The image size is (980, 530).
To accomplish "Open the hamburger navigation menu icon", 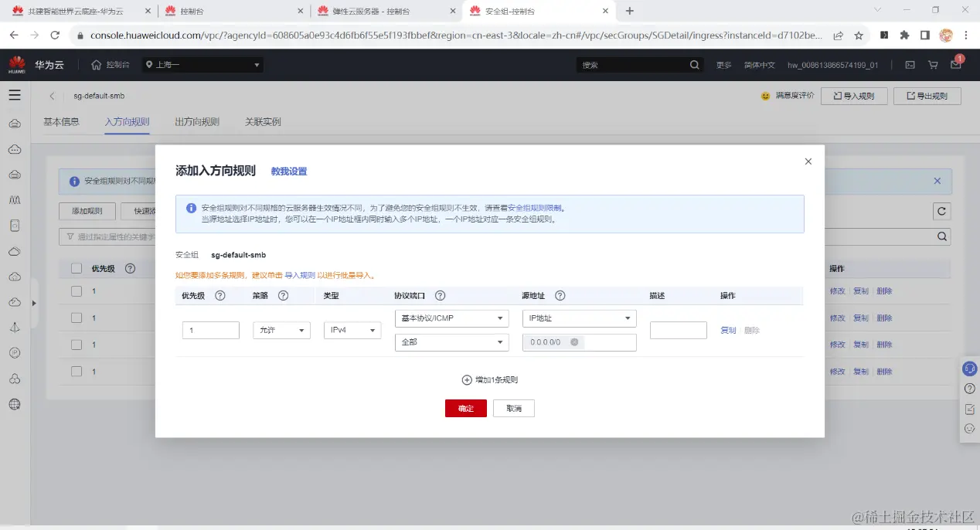I will (15, 95).
